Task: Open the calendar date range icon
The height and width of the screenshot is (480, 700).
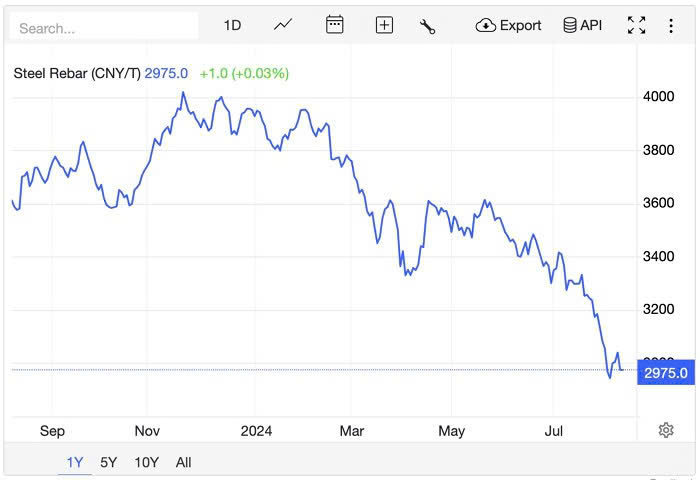Action: point(334,25)
